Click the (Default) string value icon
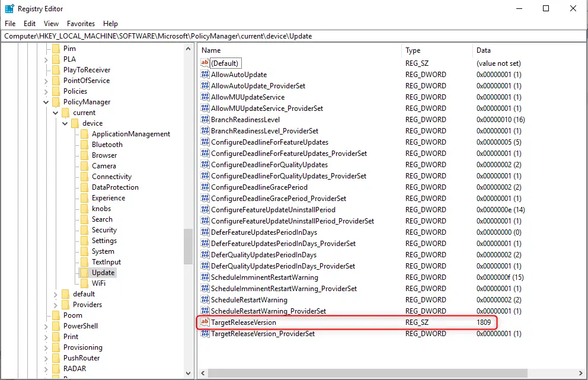Viewport: 588px width, 380px height. [x=204, y=63]
